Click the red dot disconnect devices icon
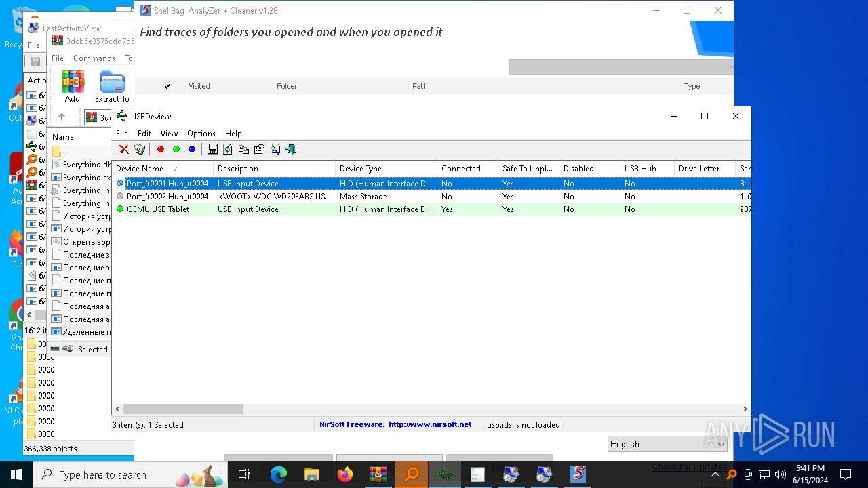 [x=161, y=149]
